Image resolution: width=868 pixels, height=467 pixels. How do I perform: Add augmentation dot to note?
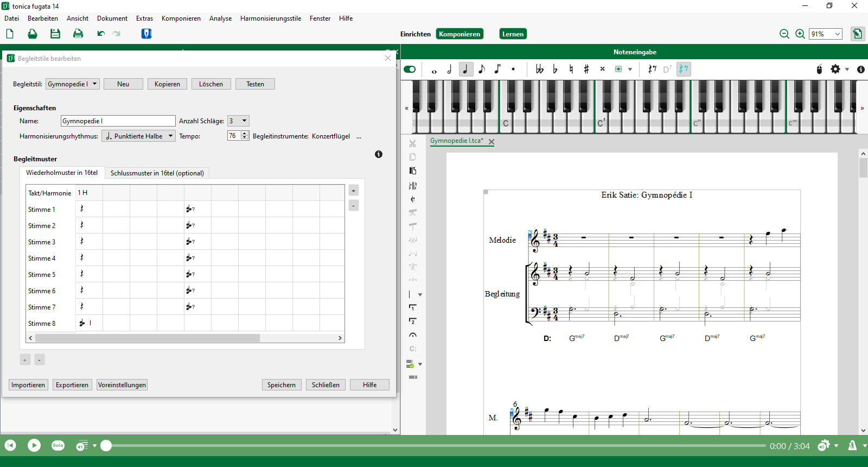(513, 69)
